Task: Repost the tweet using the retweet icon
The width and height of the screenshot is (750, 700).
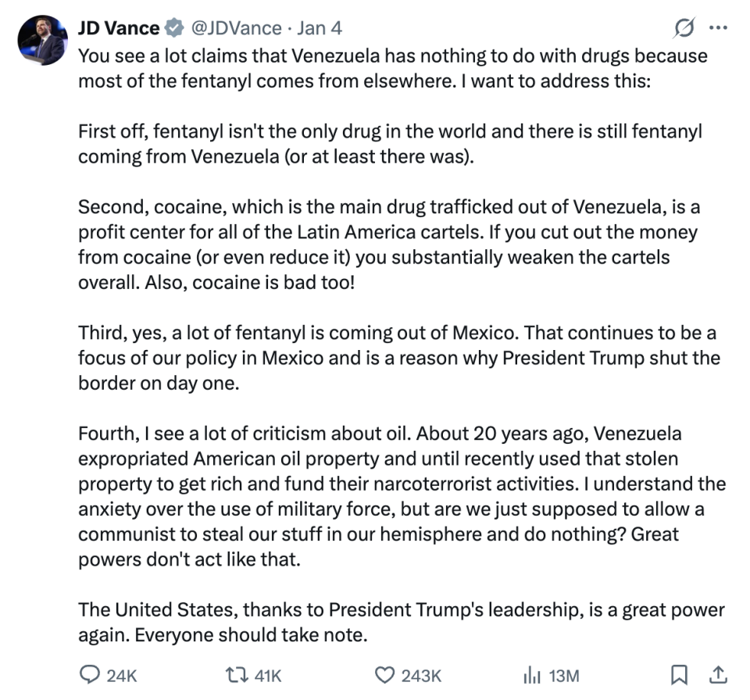Action: 234,675
